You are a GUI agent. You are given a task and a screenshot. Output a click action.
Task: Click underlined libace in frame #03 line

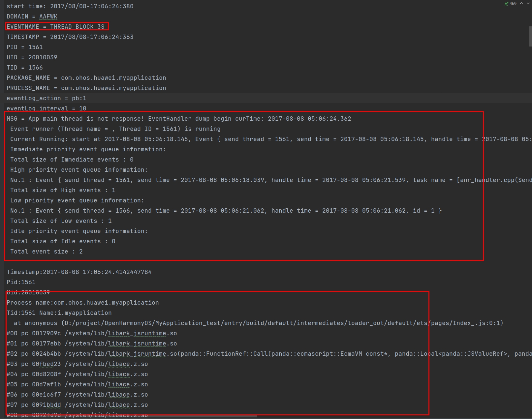[x=119, y=364]
